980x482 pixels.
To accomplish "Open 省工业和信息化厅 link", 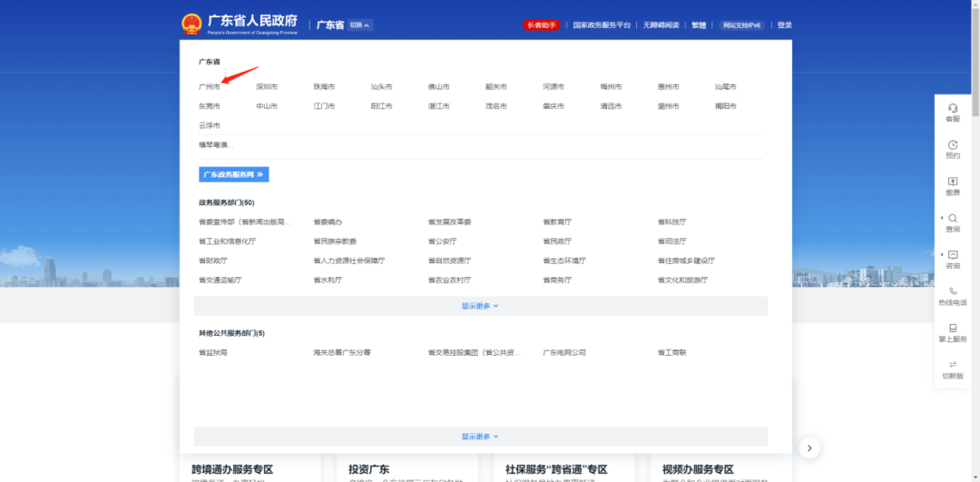I will pyautogui.click(x=228, y=241).
